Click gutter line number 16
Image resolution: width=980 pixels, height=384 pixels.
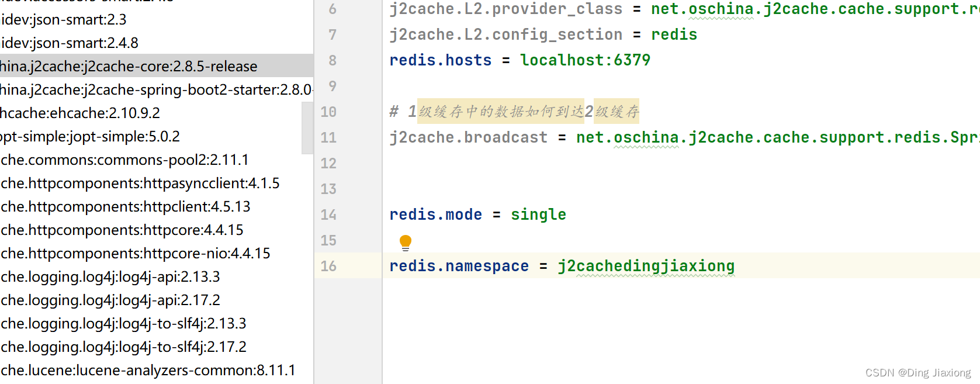[x=328, y=266]
